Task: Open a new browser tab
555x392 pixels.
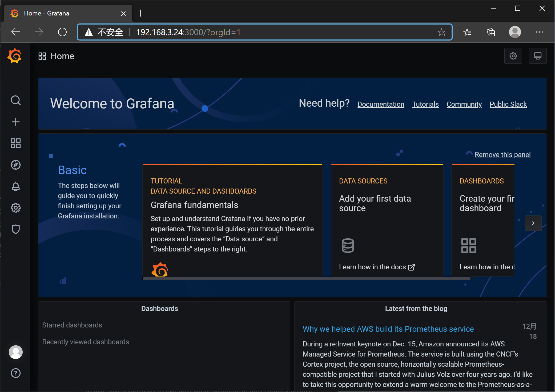Action: click(140, 13)
